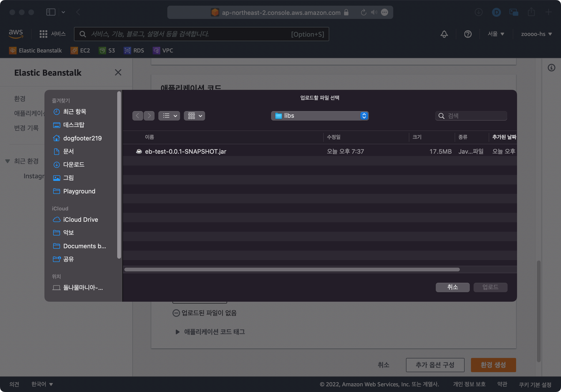Click Create environment (환경 생성) button
This screenshot has width=561, height=392.
coord(493,365)
